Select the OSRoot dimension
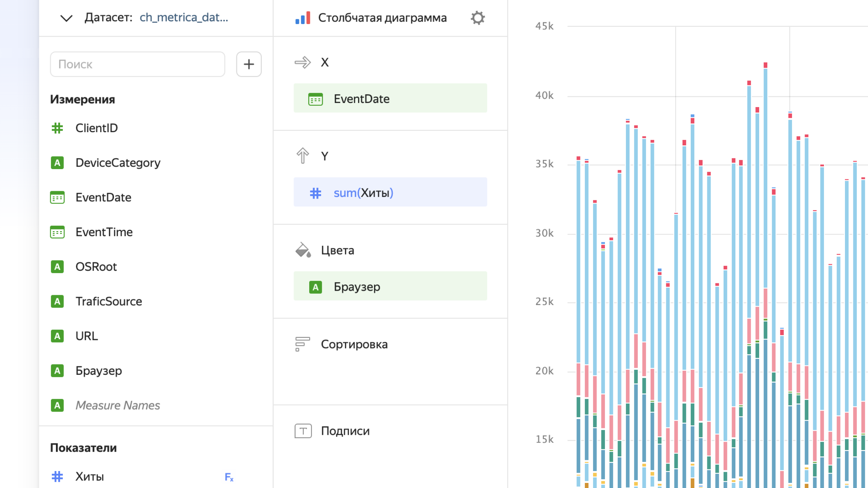The image size is (868, 488). point(96,267)
